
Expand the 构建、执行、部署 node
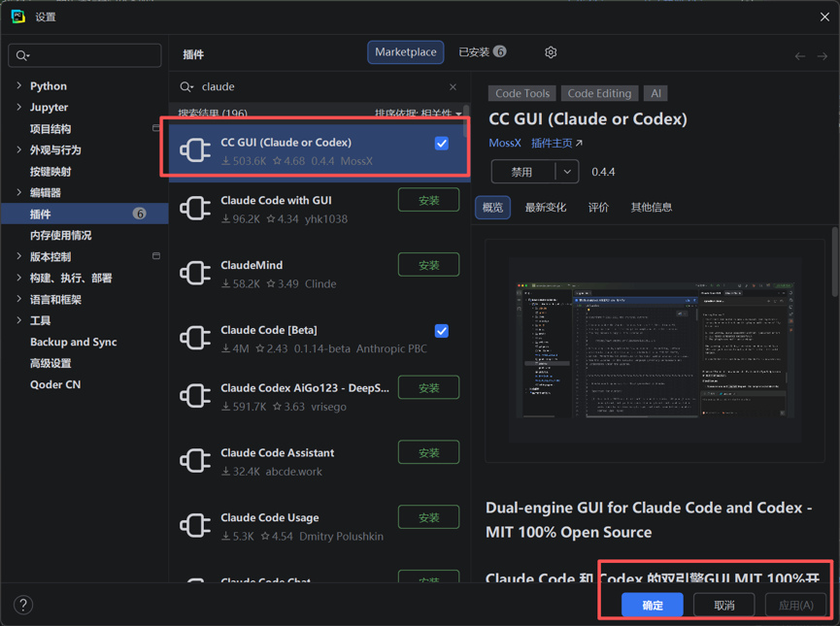(x=19, y=278)
